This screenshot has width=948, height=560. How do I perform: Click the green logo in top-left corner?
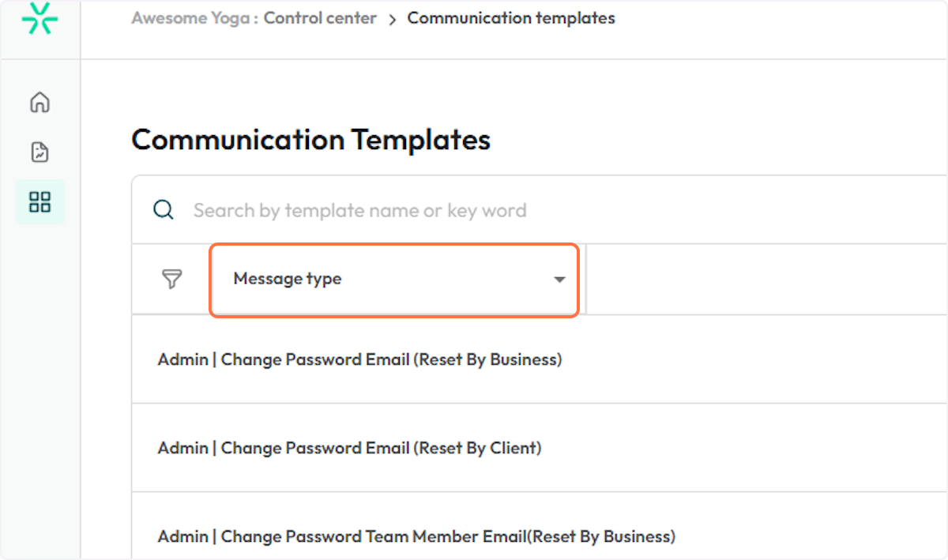(39, 18)
